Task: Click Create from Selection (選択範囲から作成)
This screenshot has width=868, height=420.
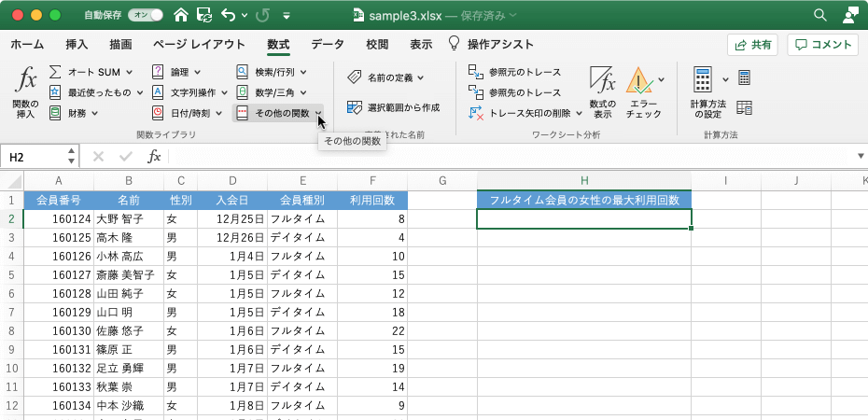Action: (x=394, y=107)
